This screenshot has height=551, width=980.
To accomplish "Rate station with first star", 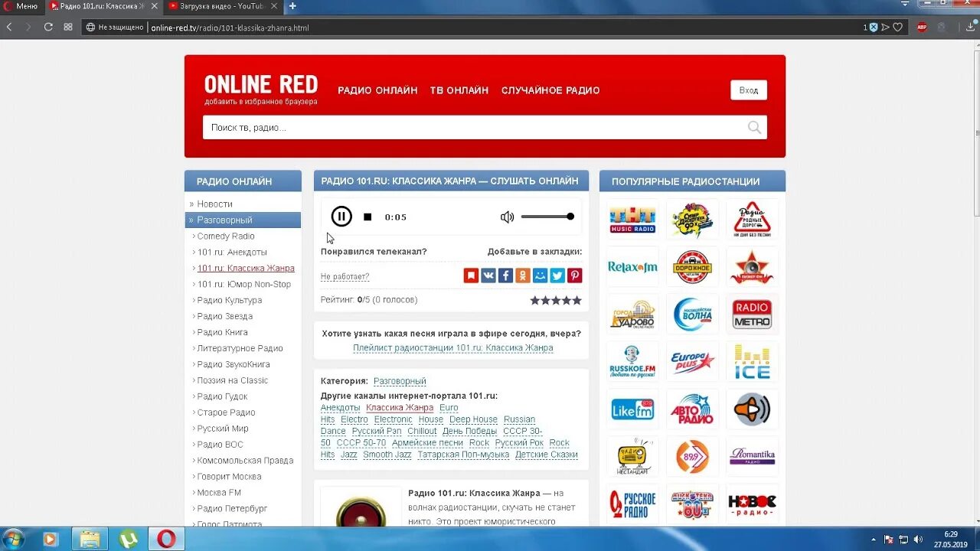I will 535,300.
